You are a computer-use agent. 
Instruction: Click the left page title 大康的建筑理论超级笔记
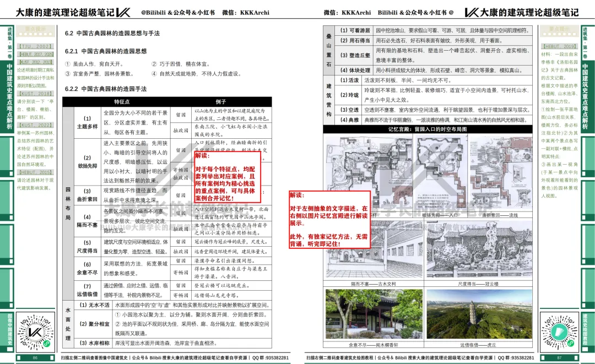(x=65, y=13)
